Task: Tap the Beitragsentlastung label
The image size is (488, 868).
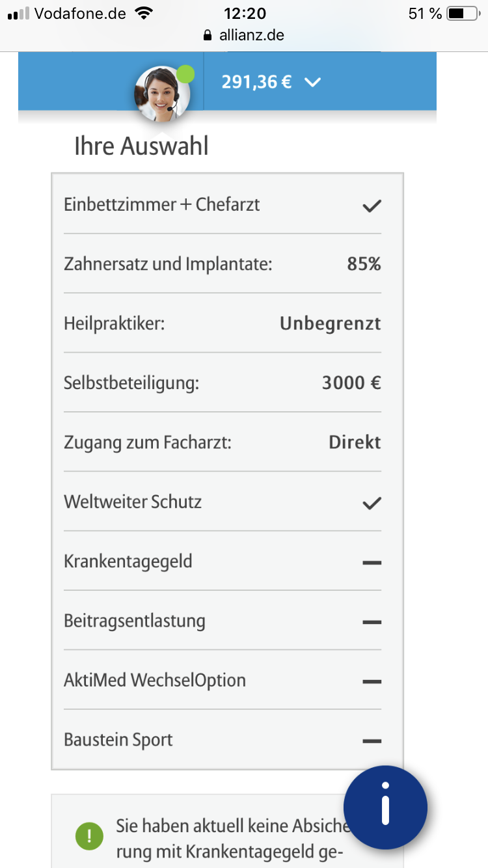Action: click(135, 621)
